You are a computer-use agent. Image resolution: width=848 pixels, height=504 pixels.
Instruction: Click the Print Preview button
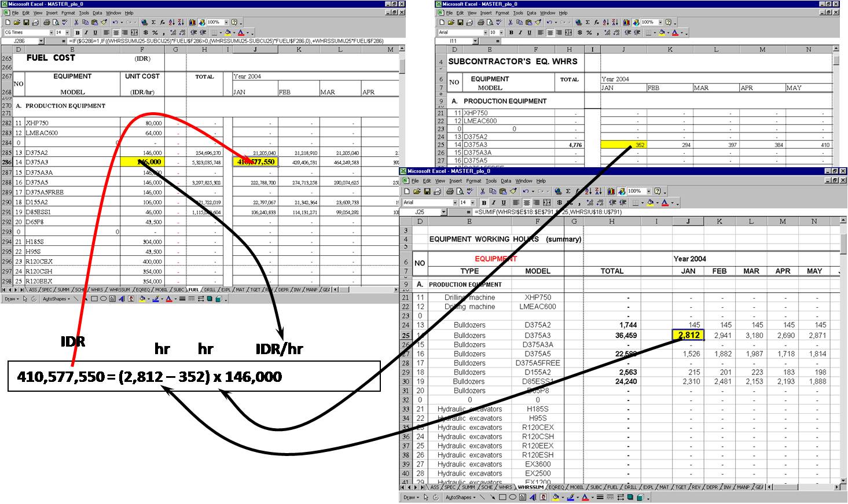[x=54, y=23]
